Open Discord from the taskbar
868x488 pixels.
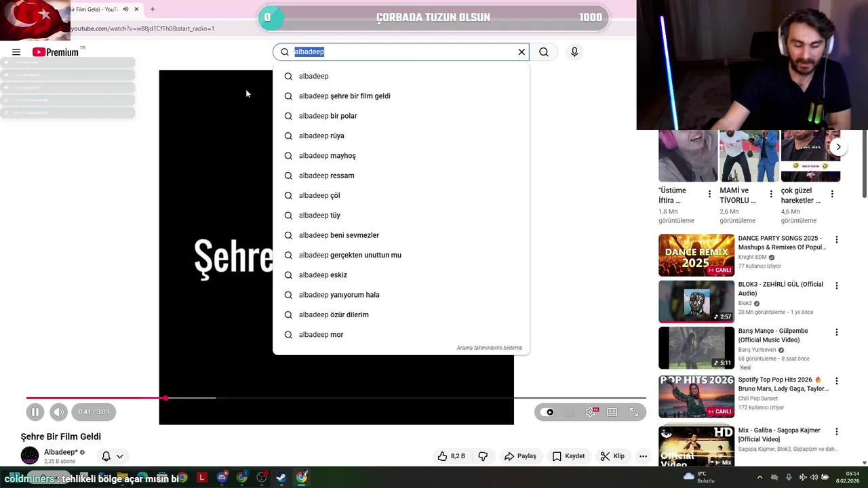pos(222,478)
